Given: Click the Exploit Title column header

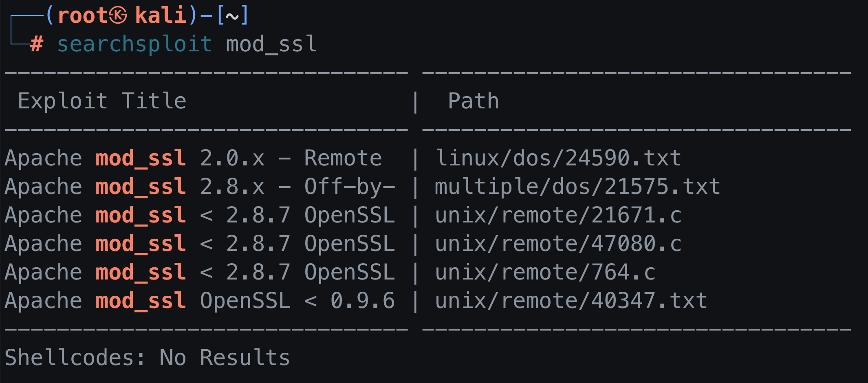Looking at the screenshot, I should pos(102,101).
